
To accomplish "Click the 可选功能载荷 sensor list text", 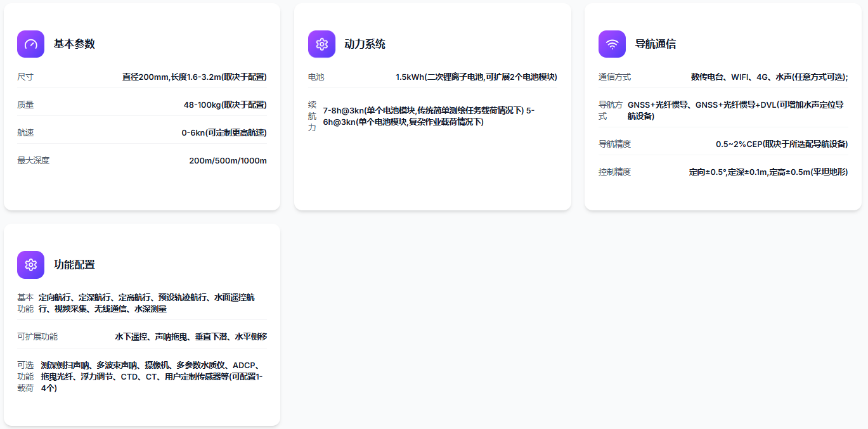I will coord(152,376).
